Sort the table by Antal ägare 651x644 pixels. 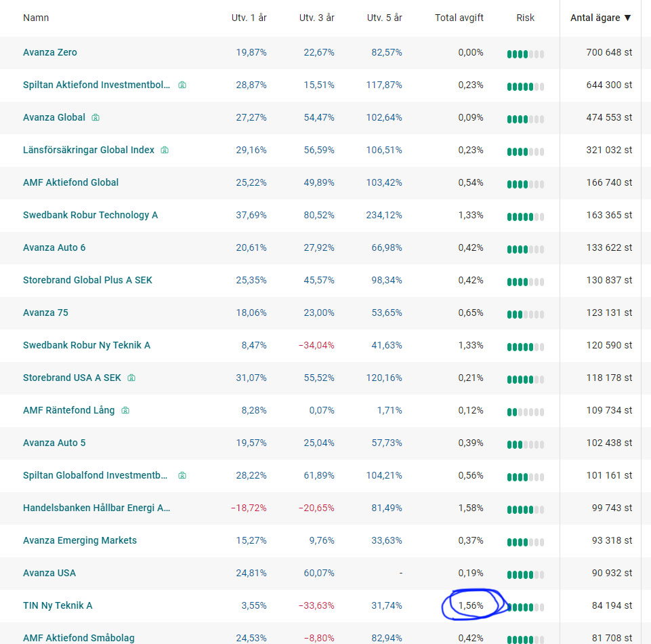pyautogui.click(x=601, y=18)
